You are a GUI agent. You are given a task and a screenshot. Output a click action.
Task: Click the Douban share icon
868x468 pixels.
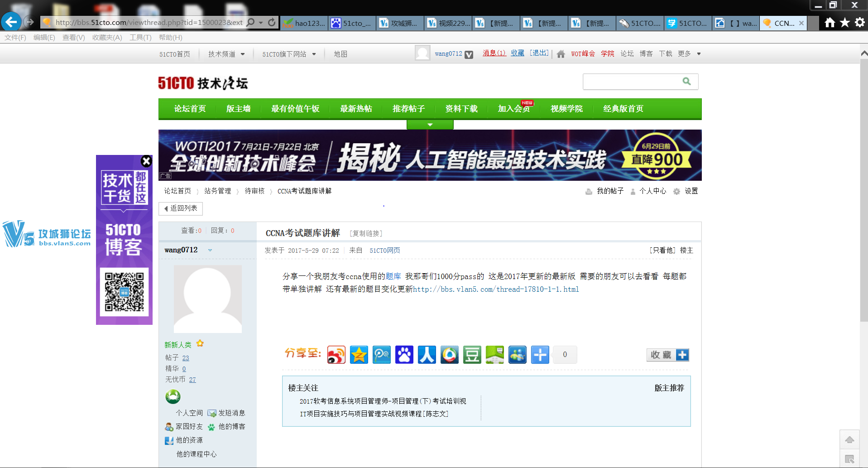[472, 355]
